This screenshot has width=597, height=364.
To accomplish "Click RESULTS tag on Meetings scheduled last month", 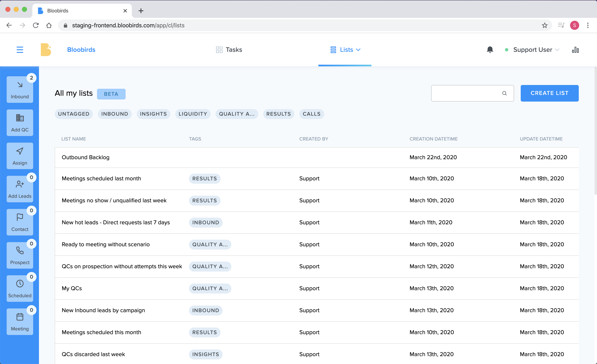I will click(x=204, y=179).
